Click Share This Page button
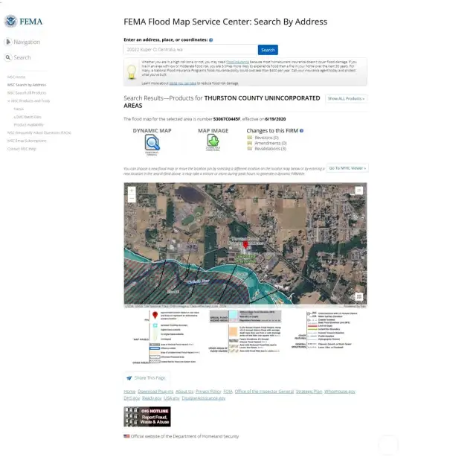 [x=147, y=378]
